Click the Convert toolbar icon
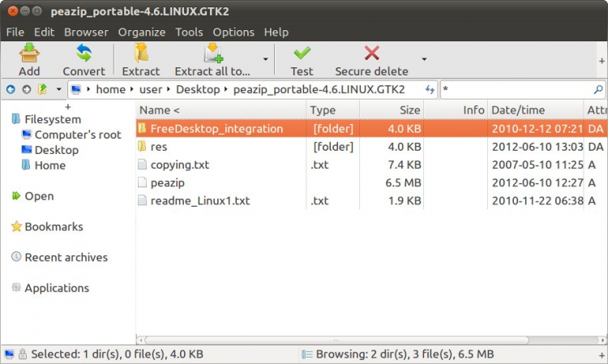 (83, 54)
